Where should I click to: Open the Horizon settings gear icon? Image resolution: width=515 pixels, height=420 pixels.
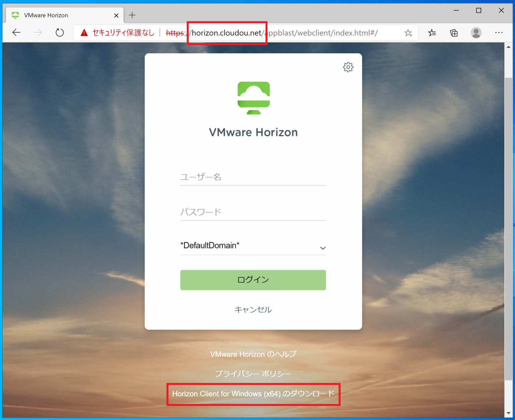click(x=348, y=67)
